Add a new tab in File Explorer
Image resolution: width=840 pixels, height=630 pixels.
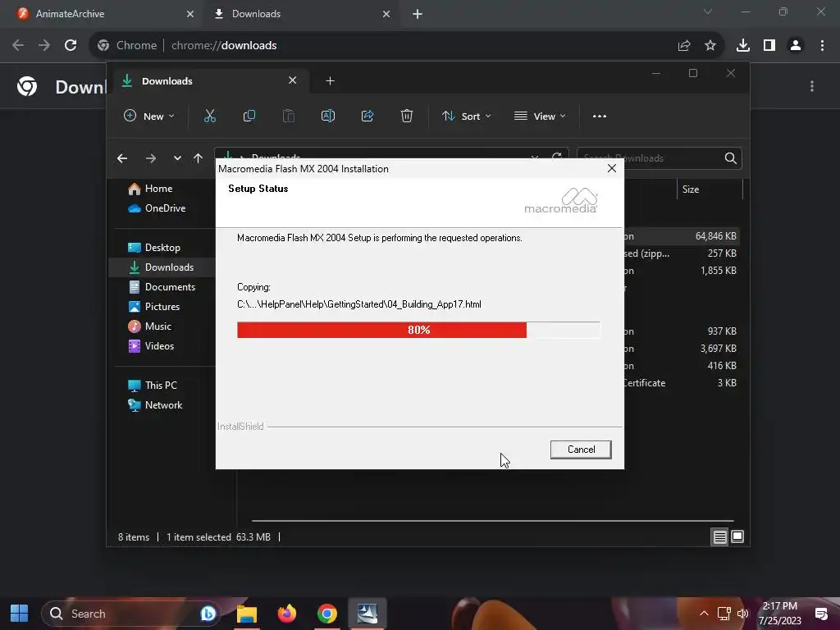(330, 81)
